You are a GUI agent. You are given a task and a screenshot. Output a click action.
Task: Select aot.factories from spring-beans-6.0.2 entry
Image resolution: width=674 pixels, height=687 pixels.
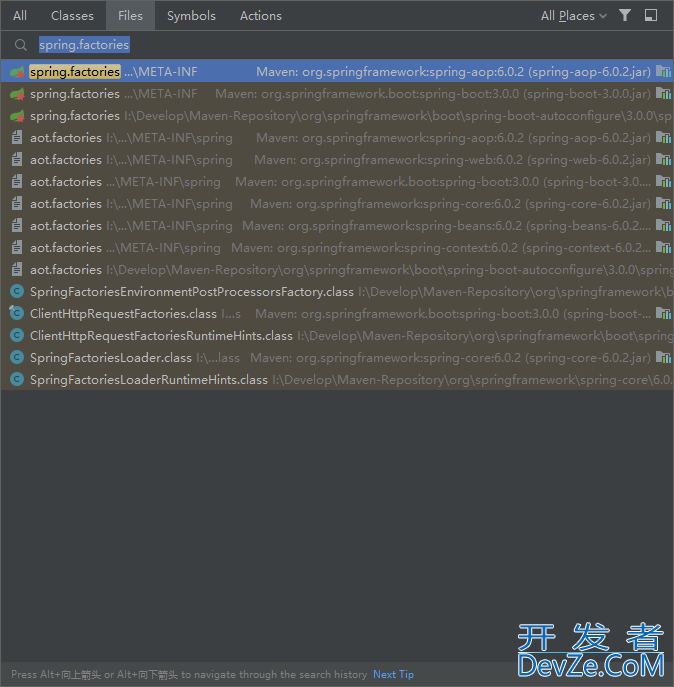coord(337,226)
